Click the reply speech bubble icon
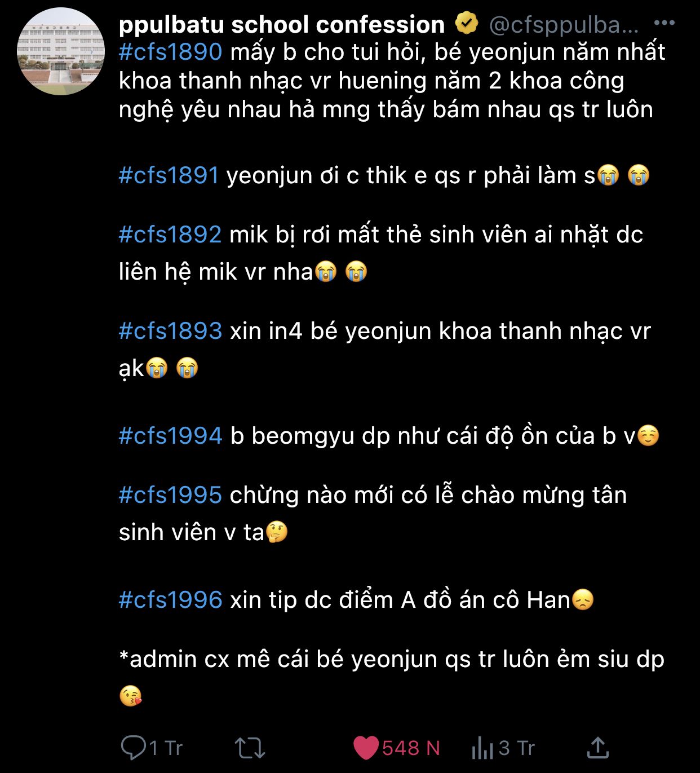This screenshot has height=773, width=700. pos(133,748)
